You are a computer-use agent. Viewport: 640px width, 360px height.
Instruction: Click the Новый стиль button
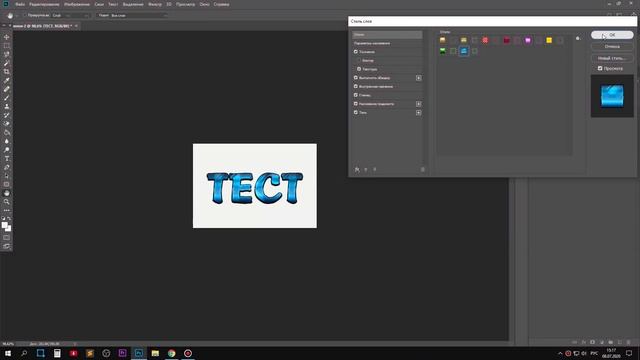tap(612, 58)
